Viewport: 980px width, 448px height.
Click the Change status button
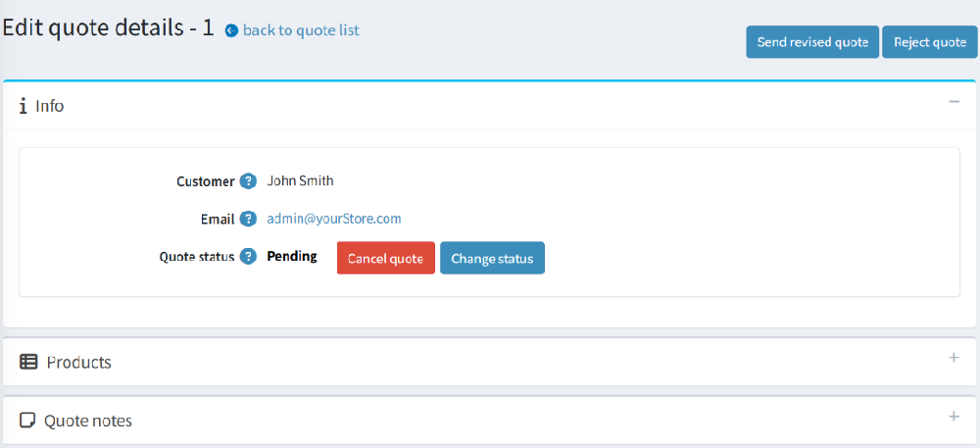pyautogui.click(x=492, y=259)
